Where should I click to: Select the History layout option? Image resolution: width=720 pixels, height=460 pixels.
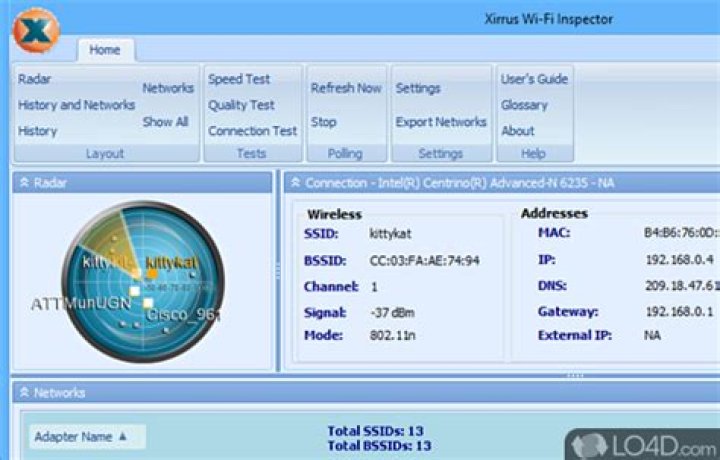click(38, 131)
